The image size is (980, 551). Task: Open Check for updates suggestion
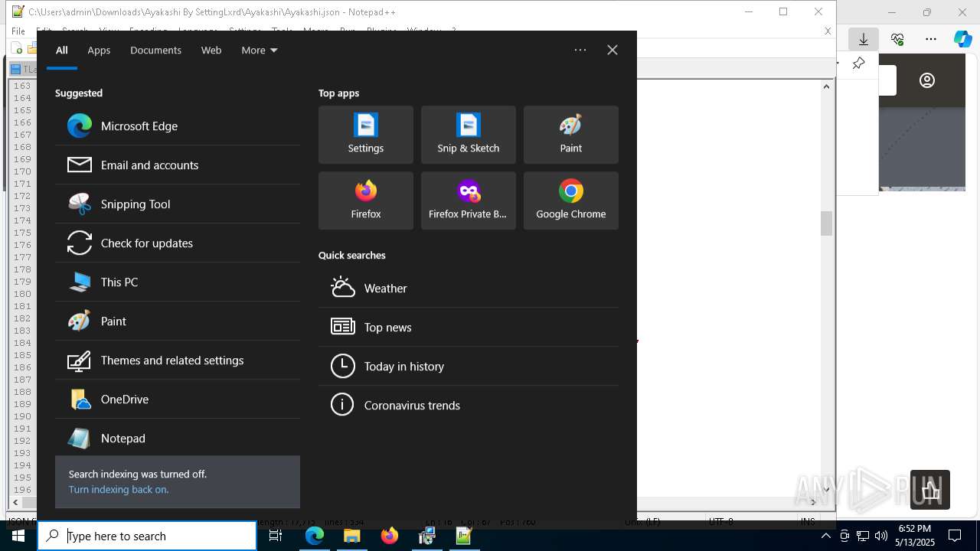click(178, 243)
